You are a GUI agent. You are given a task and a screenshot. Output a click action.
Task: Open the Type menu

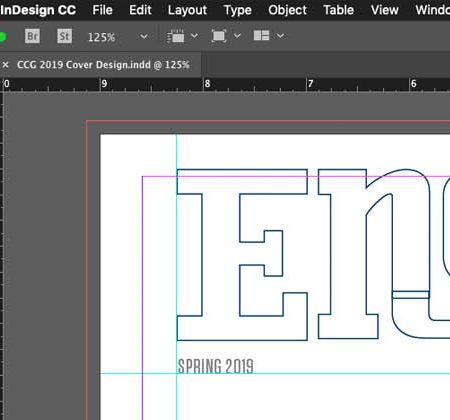(x=237, y=10)
